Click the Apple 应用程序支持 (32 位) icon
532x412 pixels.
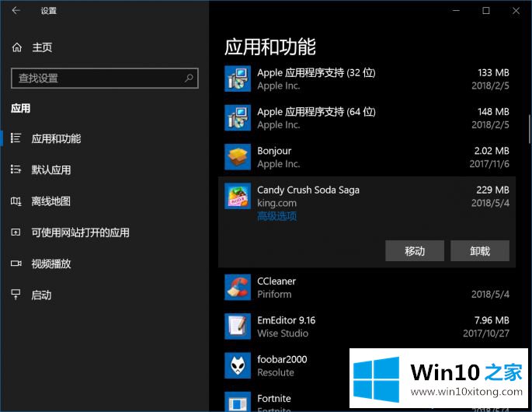click(238, 79)
